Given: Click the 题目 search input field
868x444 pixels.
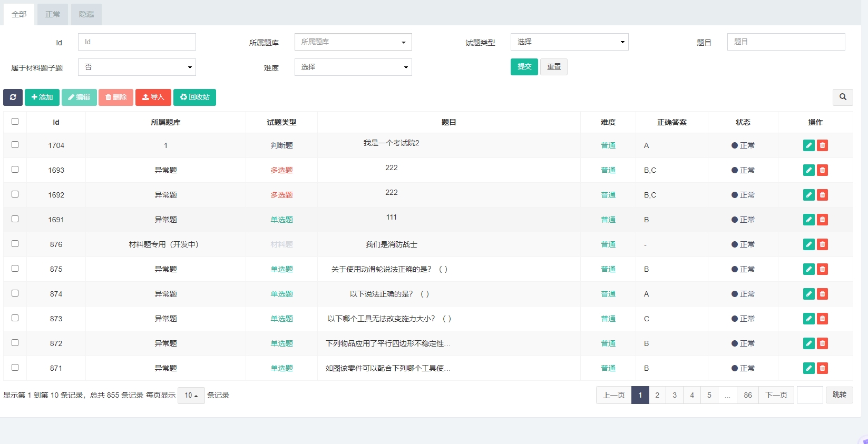Looking at the screenshot, I should [x=785, y=42].
